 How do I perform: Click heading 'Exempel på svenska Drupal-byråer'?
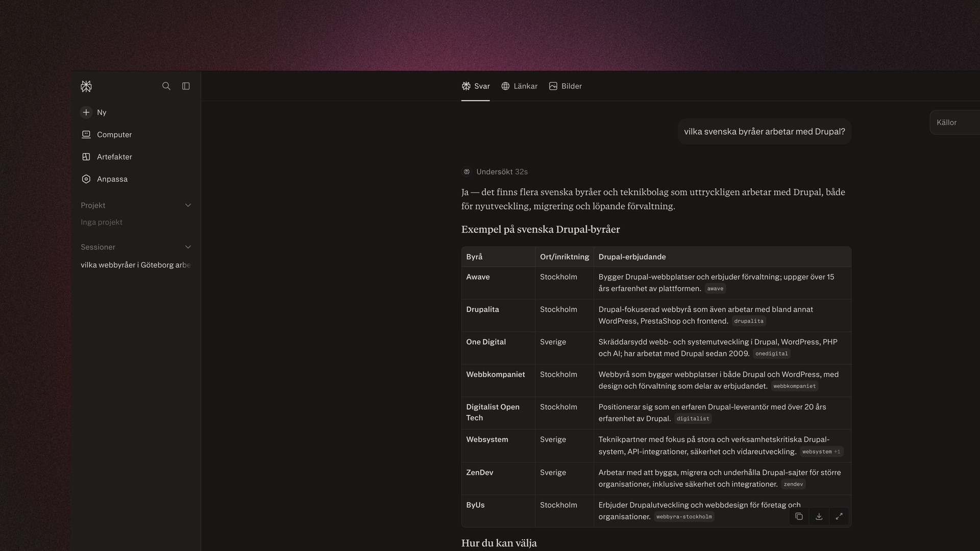coord(541,230)
